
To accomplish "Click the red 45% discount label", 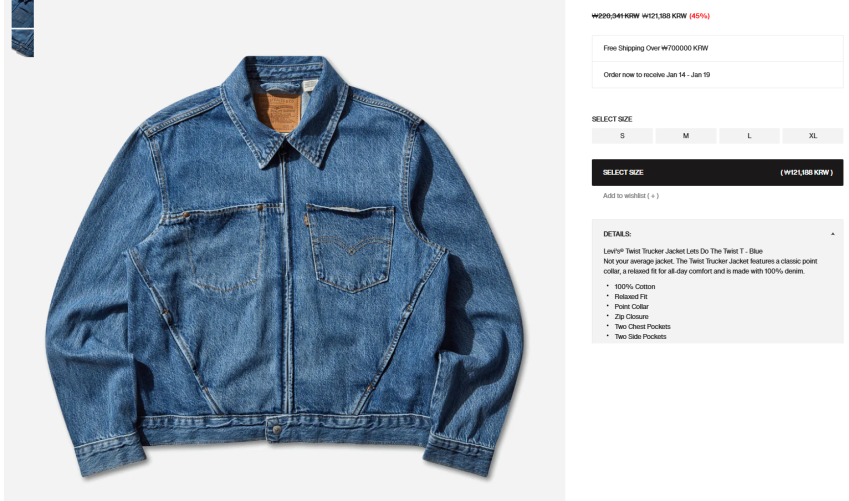I will tap(699, 16).
